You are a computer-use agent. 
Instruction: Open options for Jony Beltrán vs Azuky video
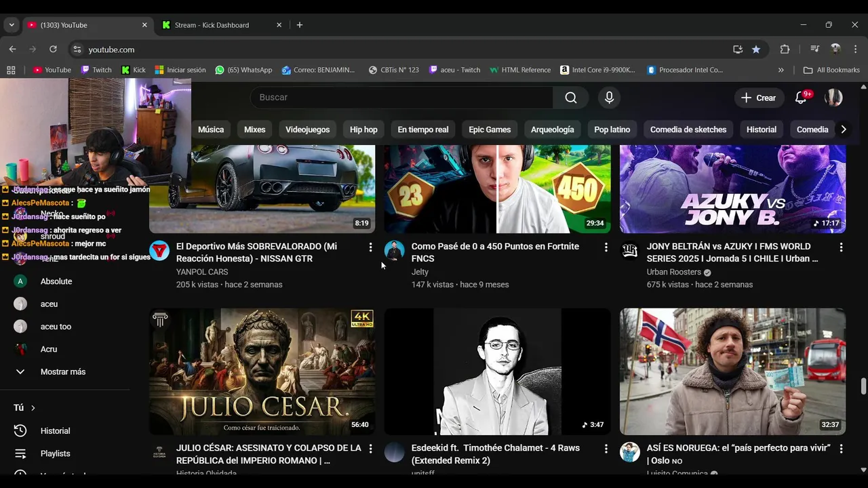coord(841,247)
